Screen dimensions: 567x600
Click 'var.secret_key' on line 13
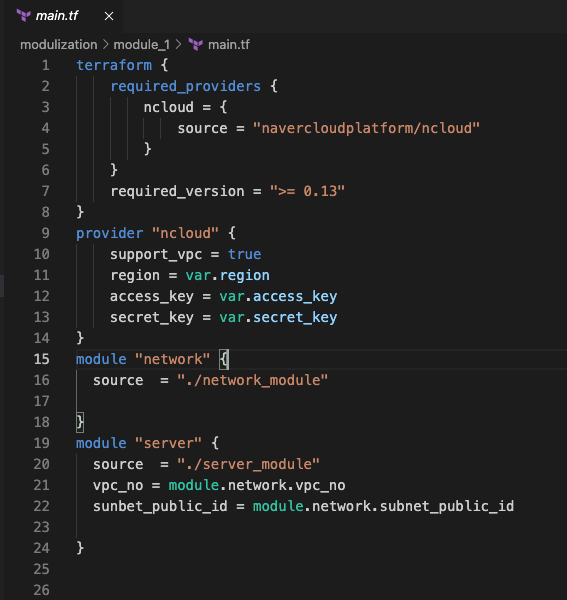[278, 317]
